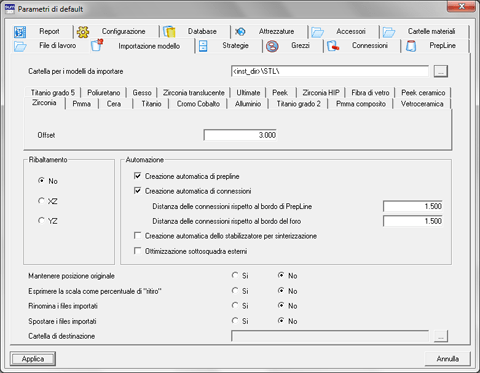The height and width of the screenshot is (373, 480).
Task: Select the Peek material tab
Action: click(280, 93)
